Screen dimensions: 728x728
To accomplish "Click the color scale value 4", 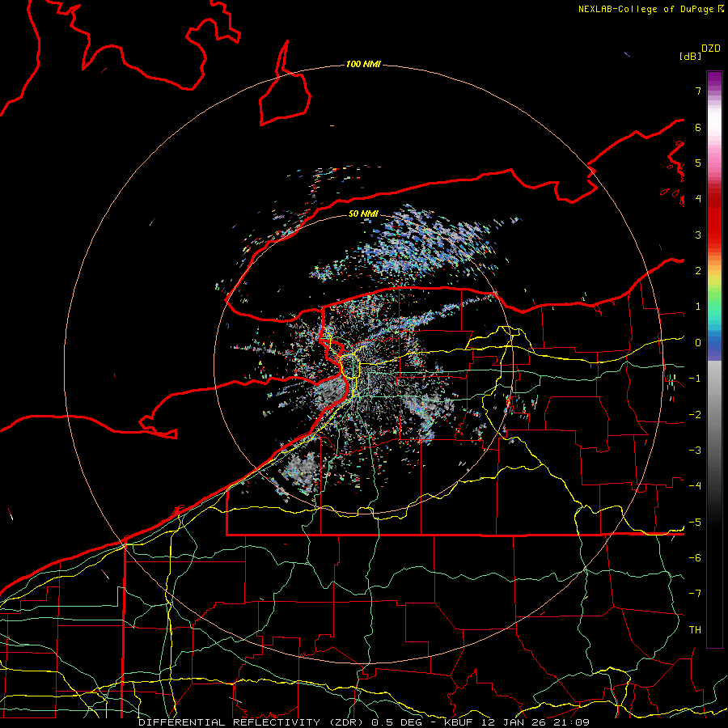I will [698, 199].
